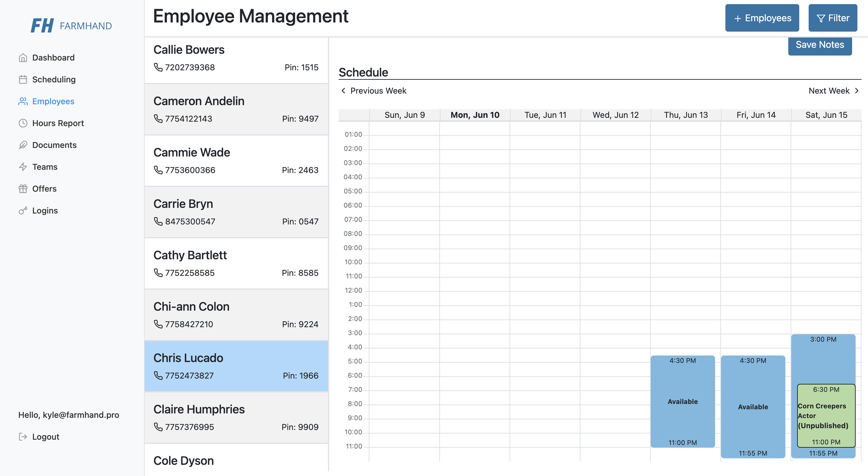This screenshot has height=476, width=868.
Task: Open the Corn Creepers Actor shift
Action: 826,416
